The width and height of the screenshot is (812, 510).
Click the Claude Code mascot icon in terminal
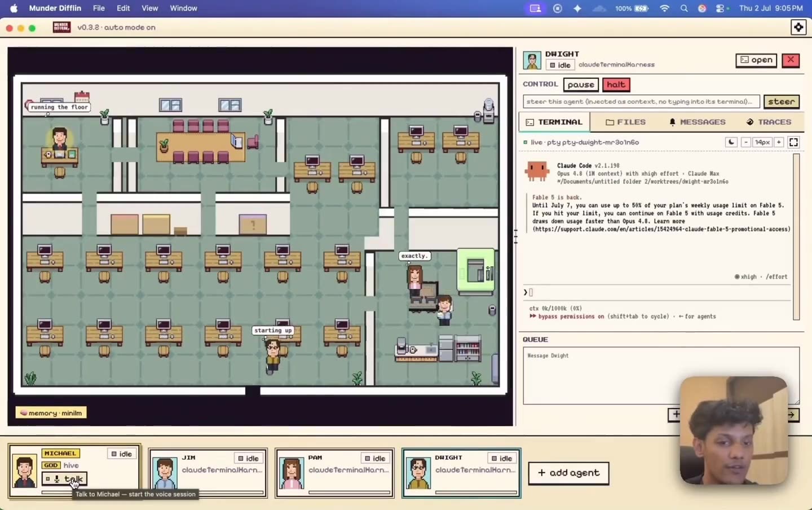pos(537,171)
